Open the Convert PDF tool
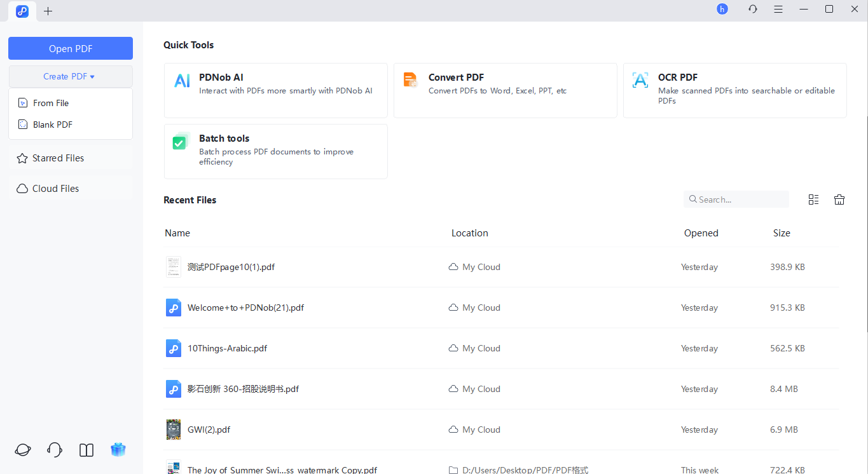Image resolution: width=868 pixels, height=474 pixels. click(505, 90)
